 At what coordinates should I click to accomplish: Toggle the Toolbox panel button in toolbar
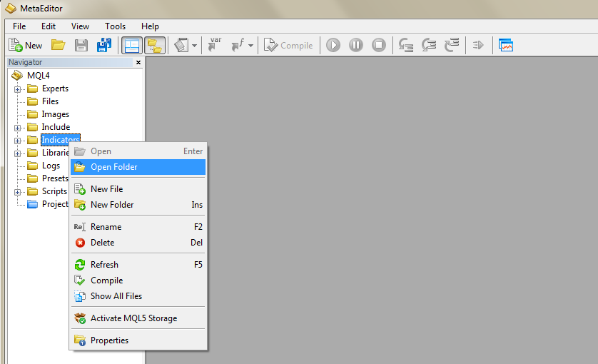click(154, 45)
